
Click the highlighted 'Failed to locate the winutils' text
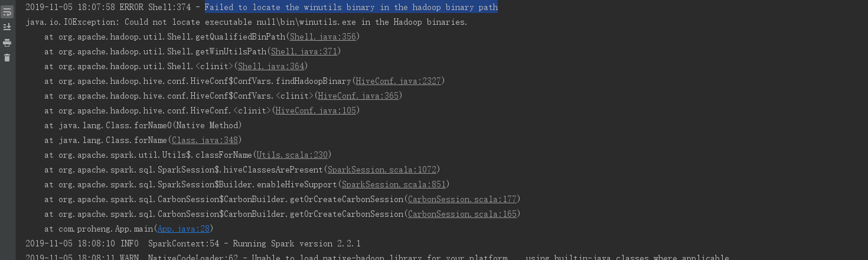351,7
